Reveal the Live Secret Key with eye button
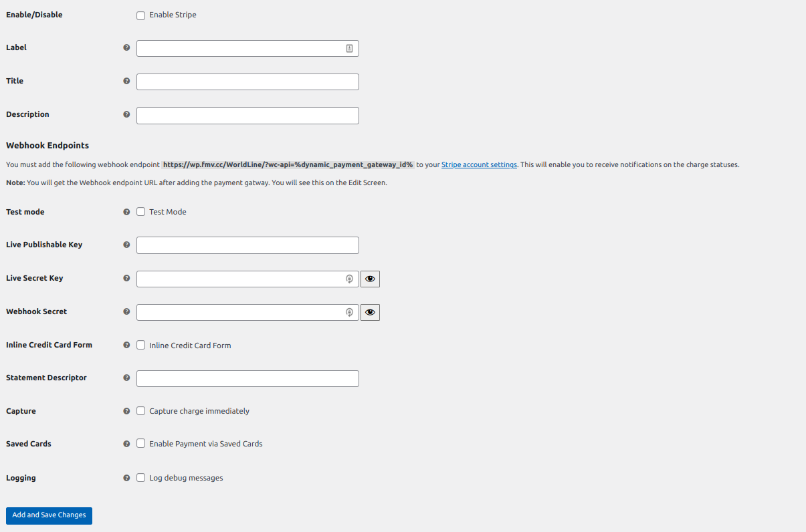The height and width of the screenshot is (532, 806). click(370, 279)
